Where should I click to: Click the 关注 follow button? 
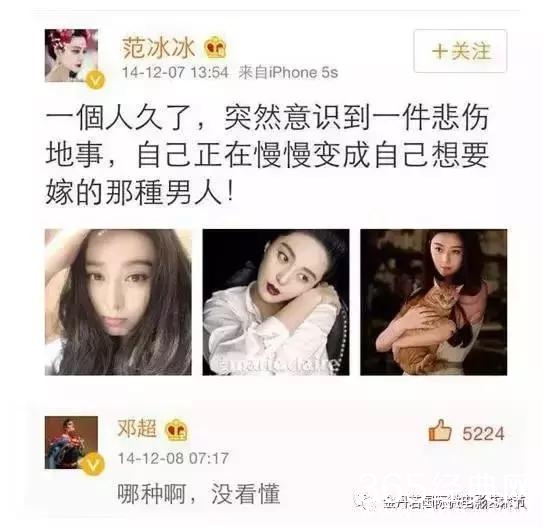[460, 51]
